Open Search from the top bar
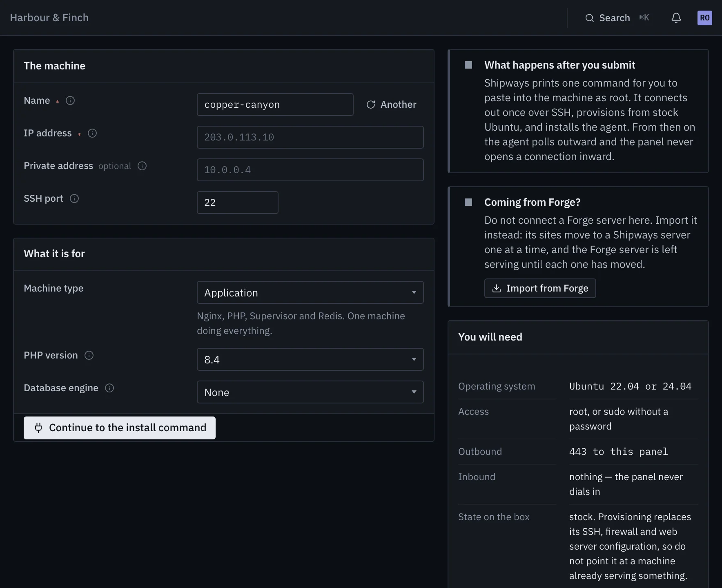The height and width of the screenshot is (588, 722). click(617, 18)
